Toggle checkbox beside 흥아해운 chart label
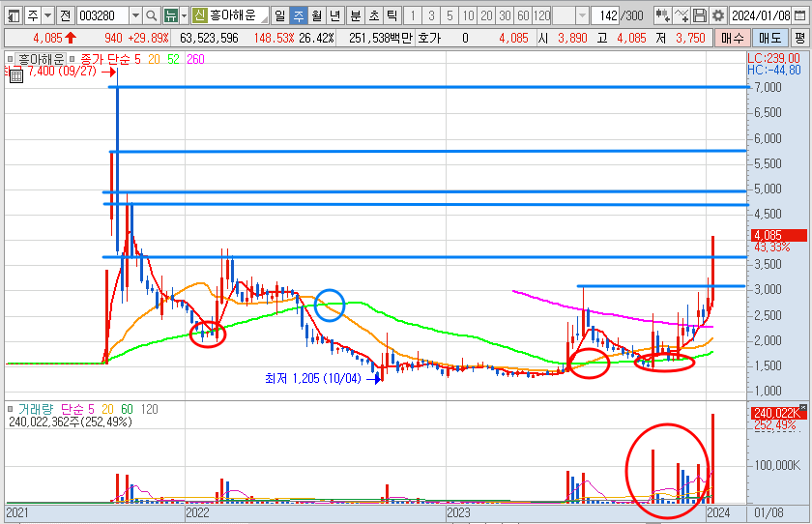The width and height of the screenshot is (812, 524). [x=11, y=59]
